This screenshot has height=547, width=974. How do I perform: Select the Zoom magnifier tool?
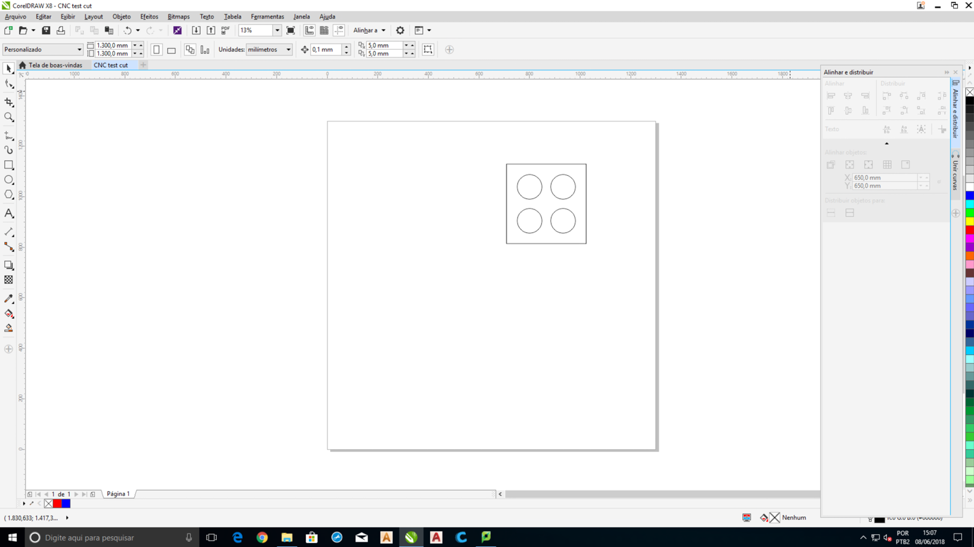(9, 117)
